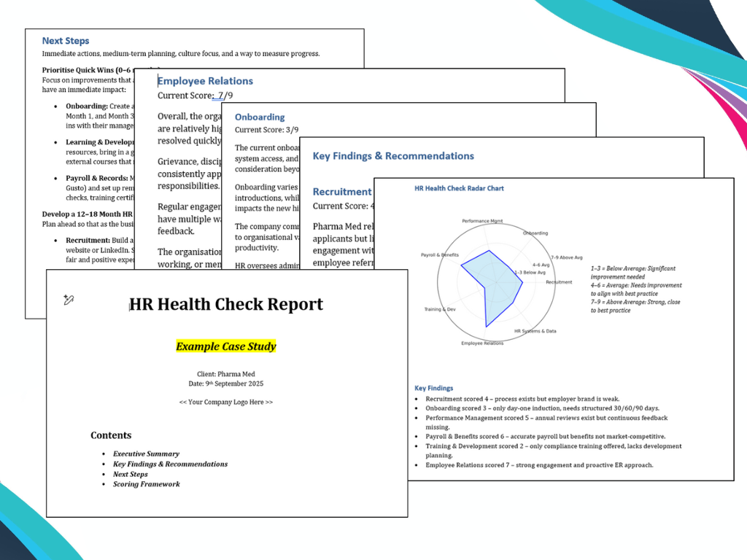Click 'Client: Pharma Med' line
Screen dimensions: 747x560
226,374
